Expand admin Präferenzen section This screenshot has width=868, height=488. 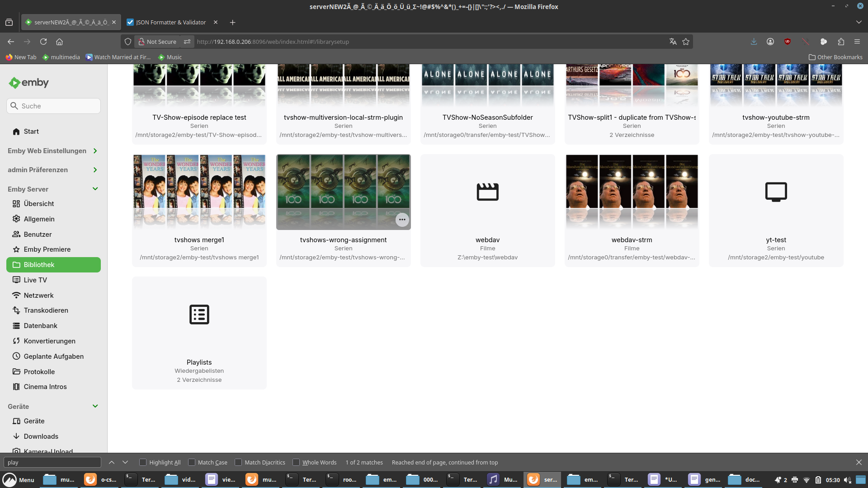pos(53,170)
